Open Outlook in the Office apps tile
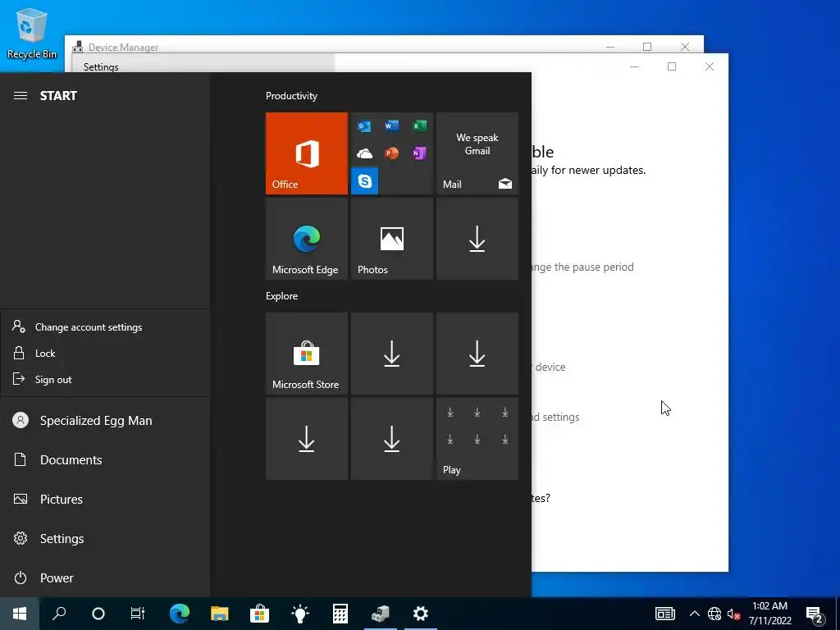The height and width of the screenshot is (630, 840). point(364,126)
